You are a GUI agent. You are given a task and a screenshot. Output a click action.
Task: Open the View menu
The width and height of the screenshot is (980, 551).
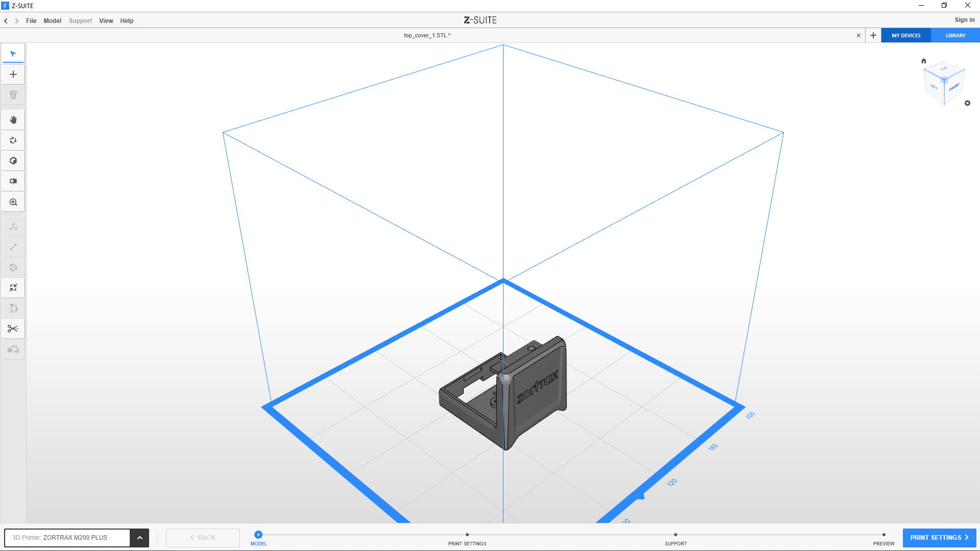[x=106, y=21]
